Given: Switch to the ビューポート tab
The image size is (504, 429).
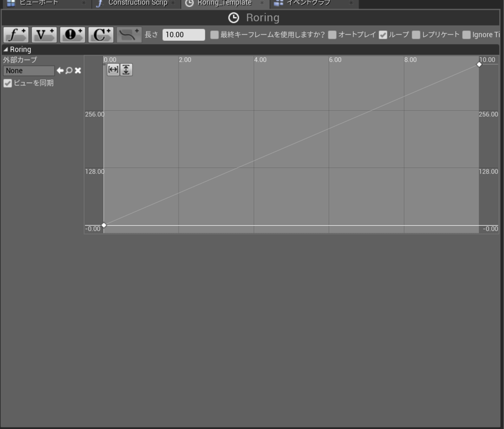Looking at the screenshot, I should coord(39,3).
